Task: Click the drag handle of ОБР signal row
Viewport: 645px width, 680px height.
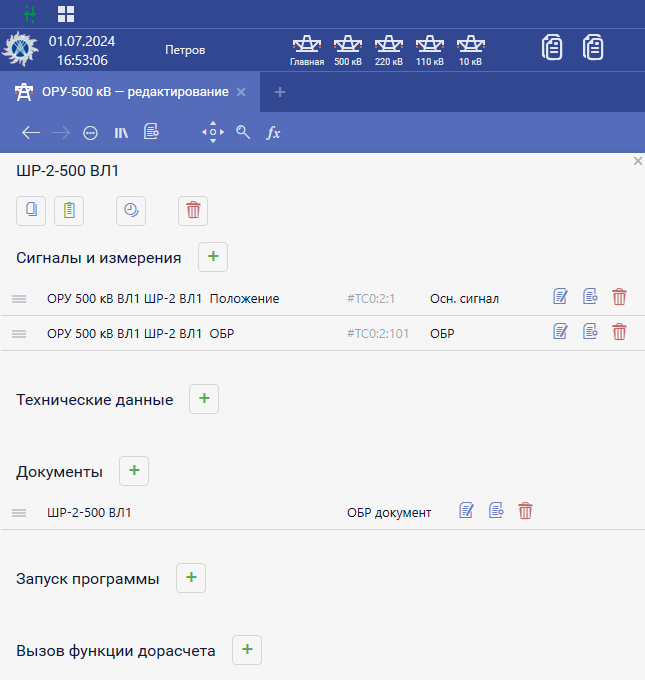Action: click(19, 333)
